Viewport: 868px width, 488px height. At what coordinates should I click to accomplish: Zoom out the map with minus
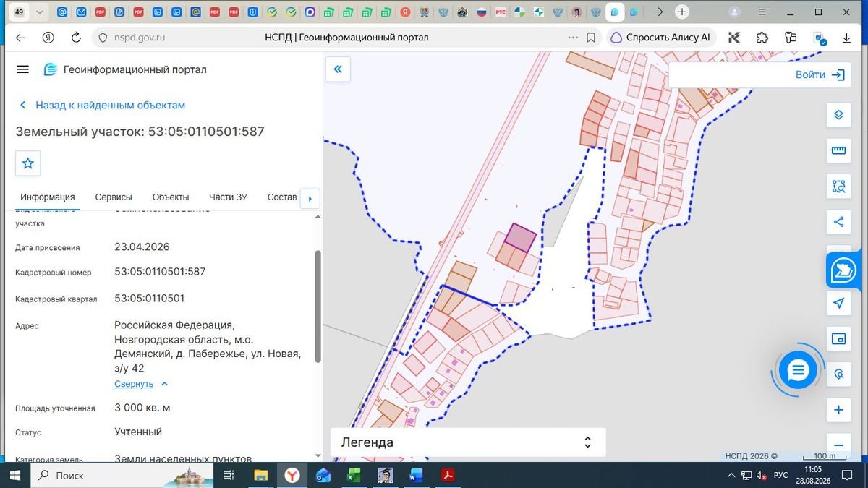839,445
